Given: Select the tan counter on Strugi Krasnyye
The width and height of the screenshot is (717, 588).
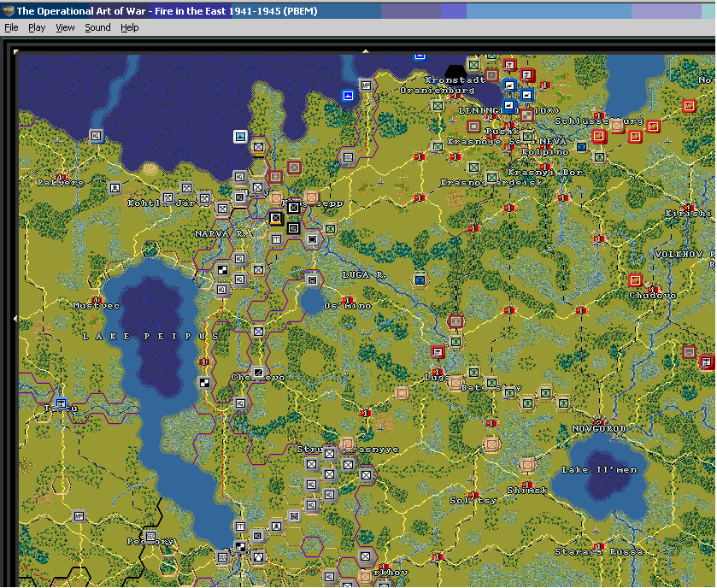Looking at the screenshot, I should 347,444.
